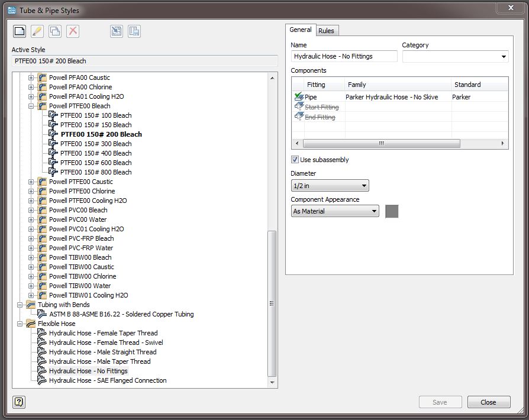
Task: Click the Pipe component checkmark icon
Action: (299, 96)
